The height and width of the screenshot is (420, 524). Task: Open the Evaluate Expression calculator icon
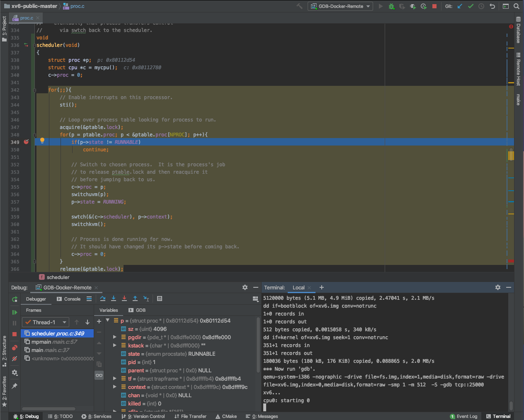pos(160,299)
